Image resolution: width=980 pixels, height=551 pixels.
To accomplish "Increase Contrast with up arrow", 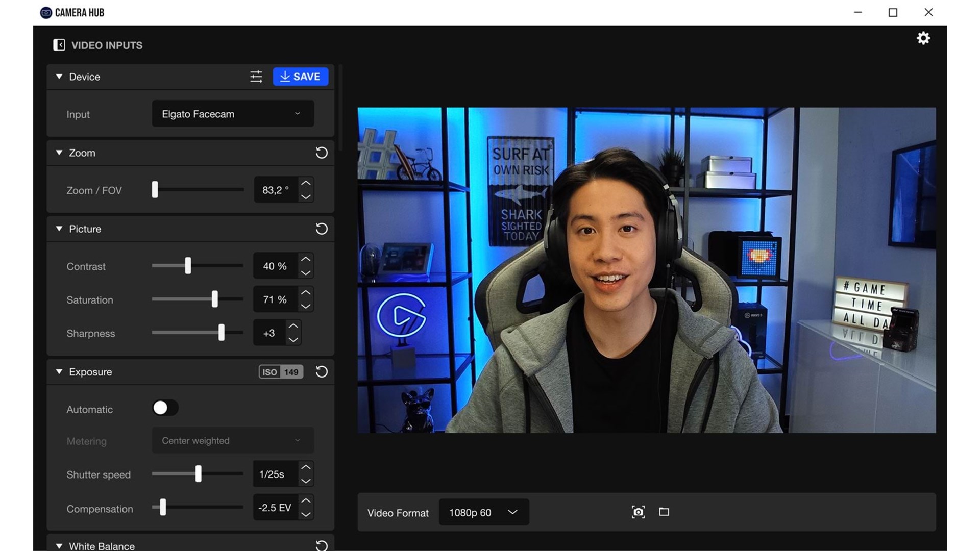I will coord(306,259).
